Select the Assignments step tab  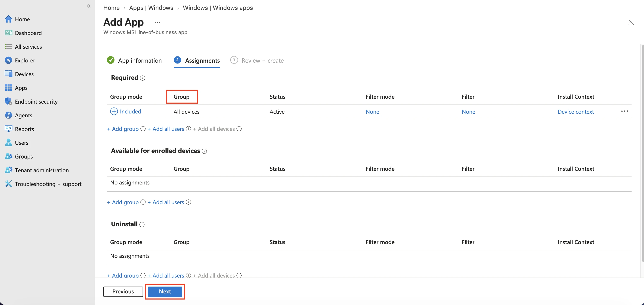[197, 60]
